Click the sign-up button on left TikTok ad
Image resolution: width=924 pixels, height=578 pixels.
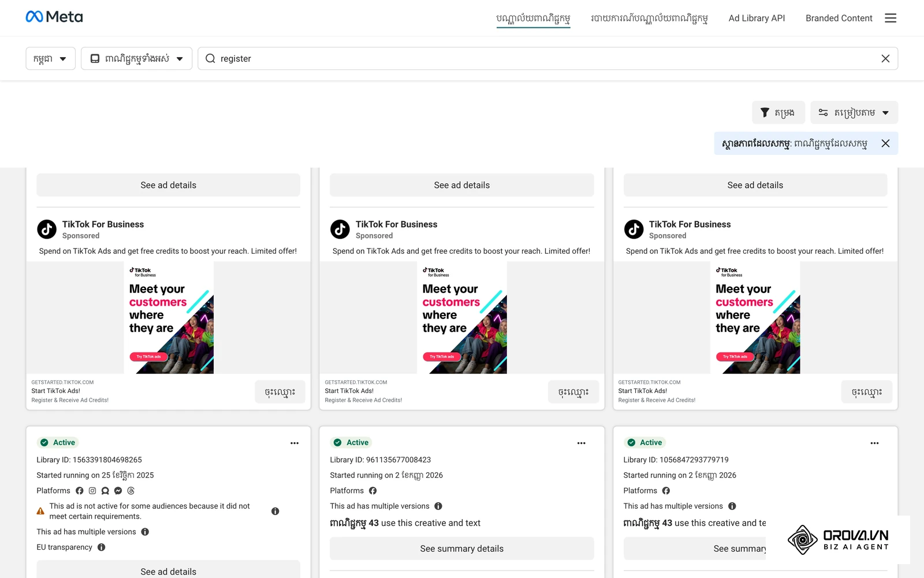click(280, 392)
